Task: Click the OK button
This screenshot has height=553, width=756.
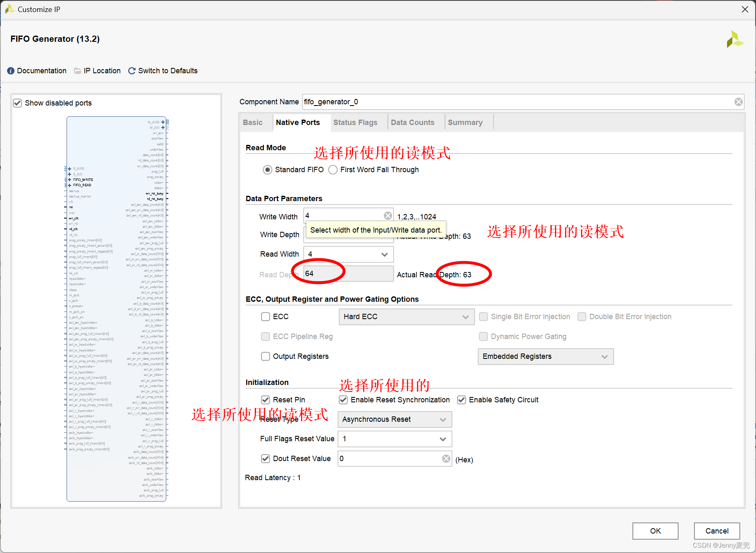Action: [x=655, y=531]
